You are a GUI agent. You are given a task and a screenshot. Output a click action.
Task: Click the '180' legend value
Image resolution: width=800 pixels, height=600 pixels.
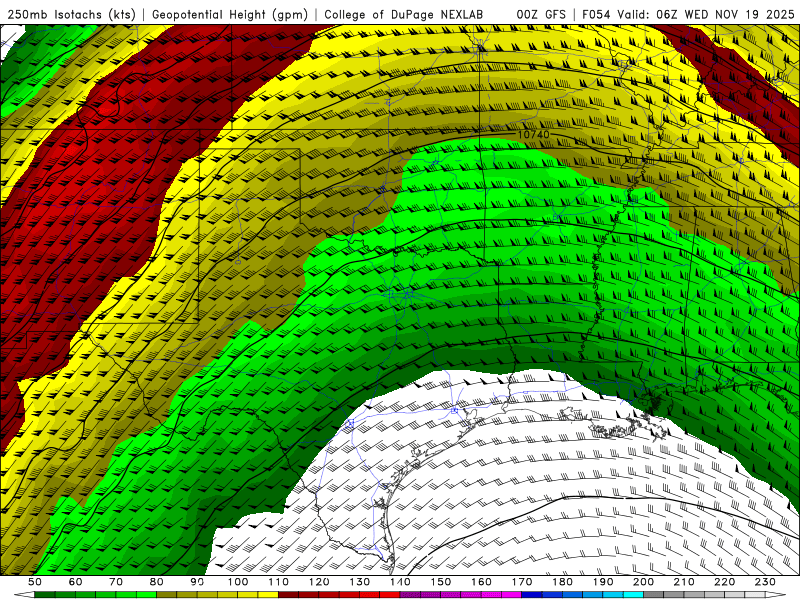562,582
